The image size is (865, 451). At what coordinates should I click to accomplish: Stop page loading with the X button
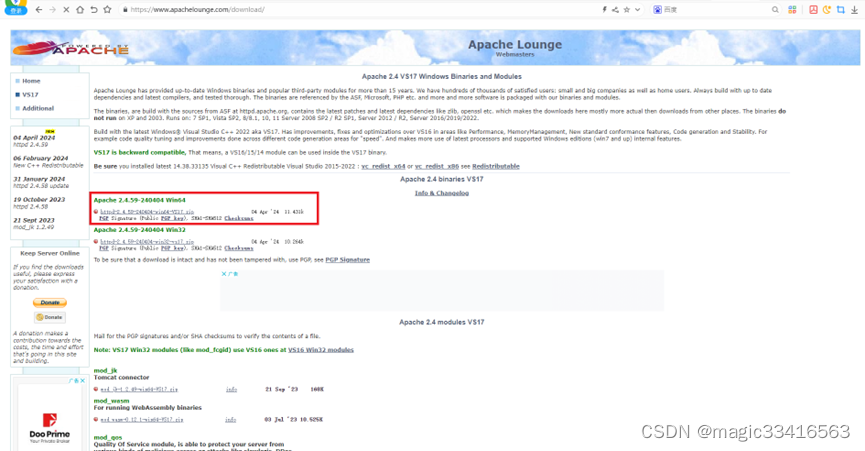pyautogui.click(x=66, y=9)
